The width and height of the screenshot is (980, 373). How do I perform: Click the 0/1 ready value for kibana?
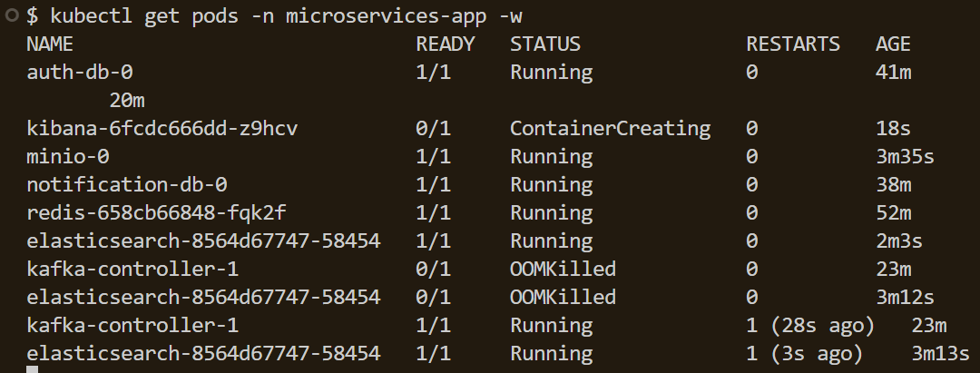[x=434, y=128]
